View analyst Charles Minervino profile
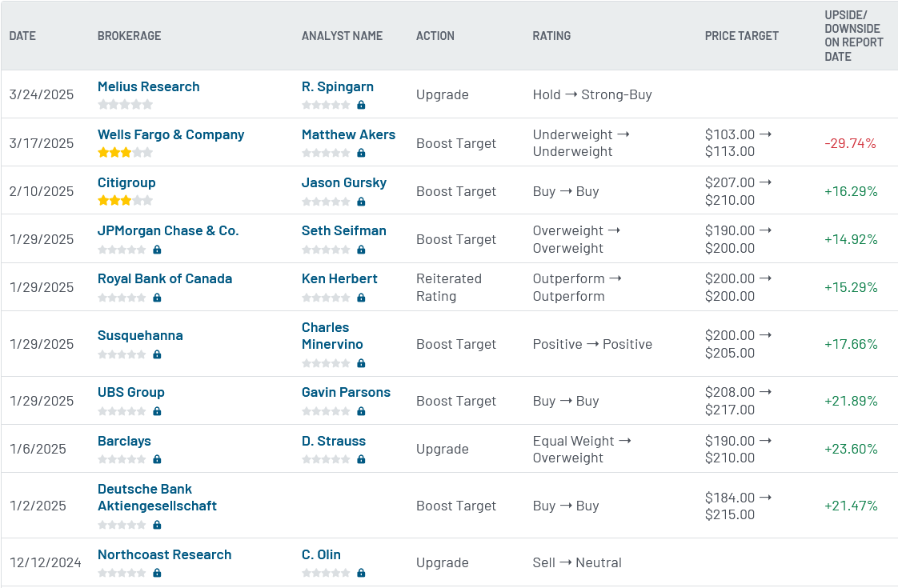This screenshot has height=588, width=898. pos(332,335)
